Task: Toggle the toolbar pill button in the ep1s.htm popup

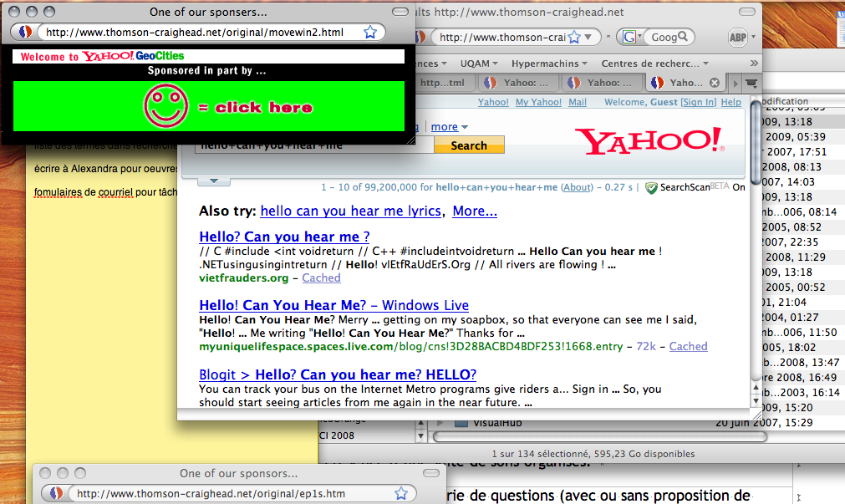Action: pos(431,473)
